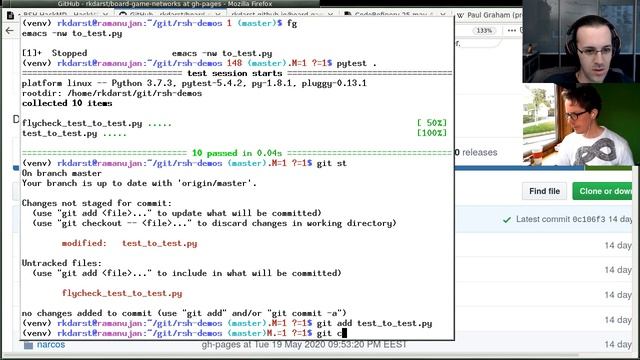The image size is (640, 360).
Task: Click '[ 50%]' progress text
Action: [x=432, y=123]
